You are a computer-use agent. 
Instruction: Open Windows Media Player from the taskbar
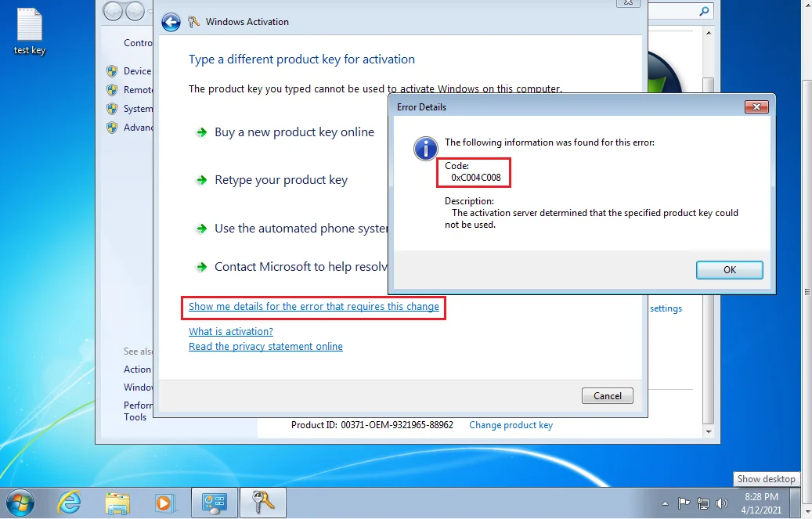pos(165,503)
